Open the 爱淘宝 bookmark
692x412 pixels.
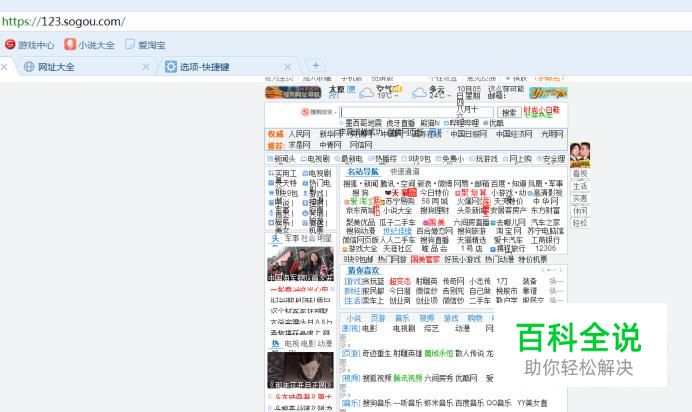click(146, 45)
